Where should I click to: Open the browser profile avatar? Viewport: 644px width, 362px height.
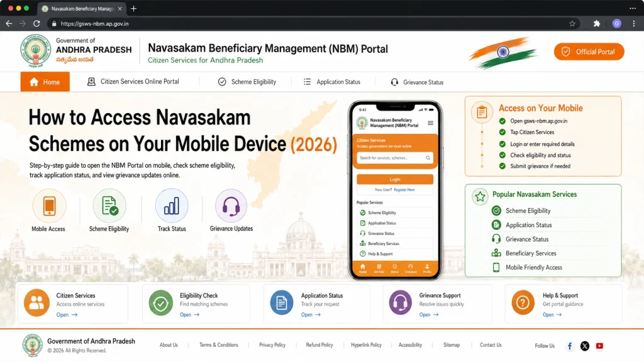[x=616, y=23]
